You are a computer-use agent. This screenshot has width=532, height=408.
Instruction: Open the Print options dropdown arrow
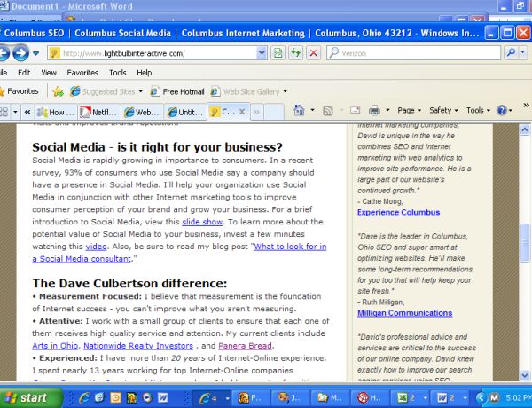(387, 110)
